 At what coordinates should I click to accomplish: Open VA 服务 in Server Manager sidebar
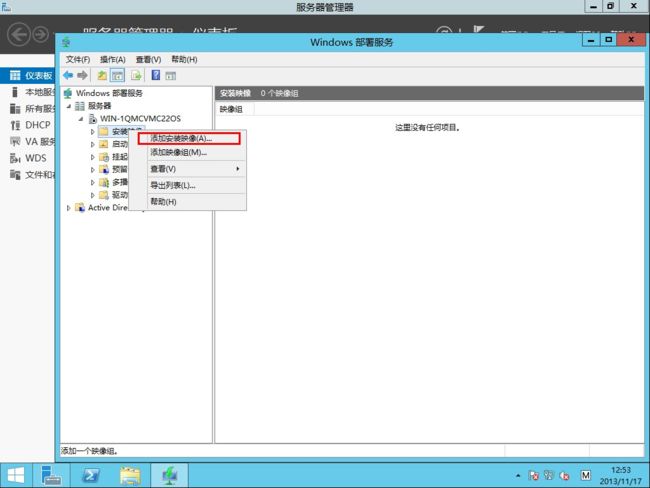click(28, 142)
